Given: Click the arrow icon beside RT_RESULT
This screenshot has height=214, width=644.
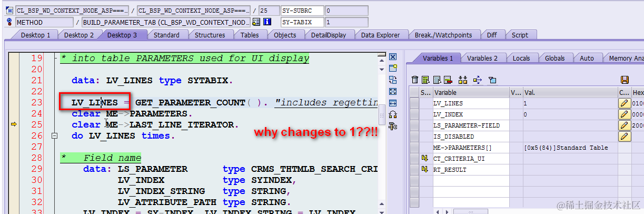Looking at the screenshot, I should pyautogui.click(x=424, y=170).
